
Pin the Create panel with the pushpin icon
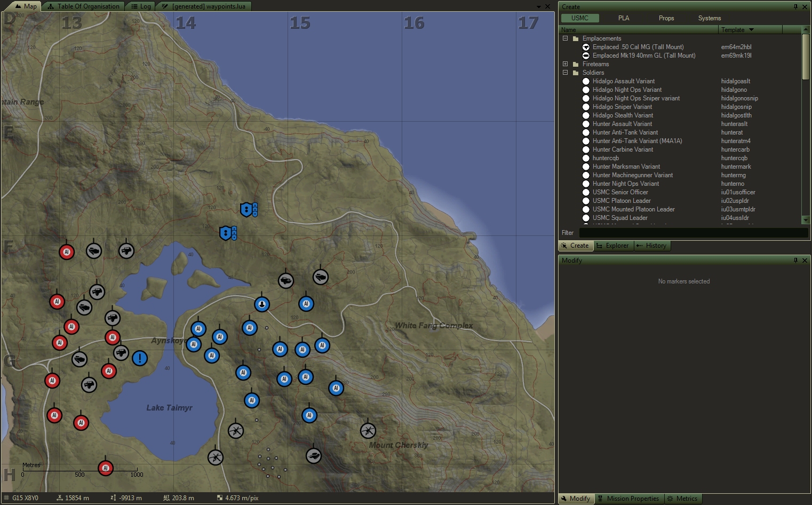click(795, 7)
